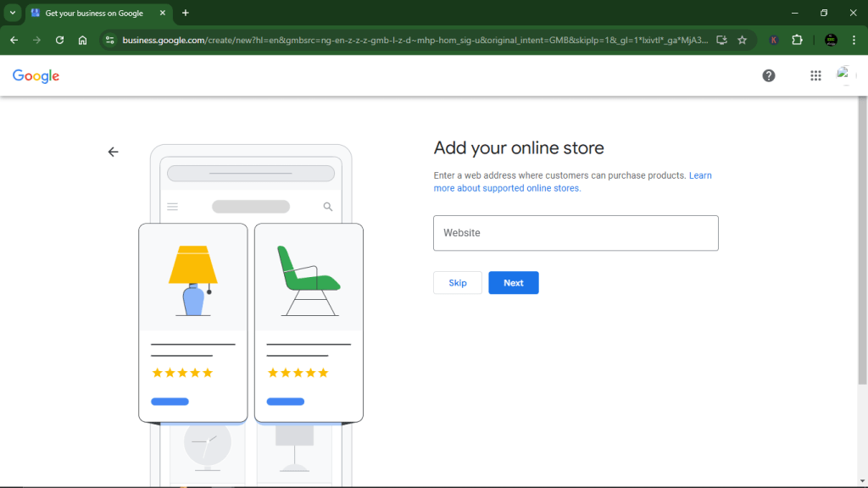Click the Google logo
The height and width of the screenshot is (488, 868).
[x=36, y=75]
